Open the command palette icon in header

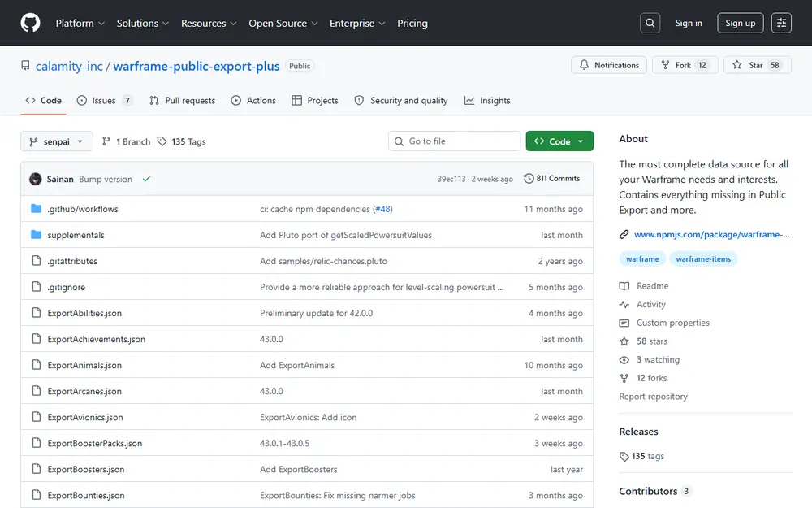pyautogui.click(x=781, y=23)
